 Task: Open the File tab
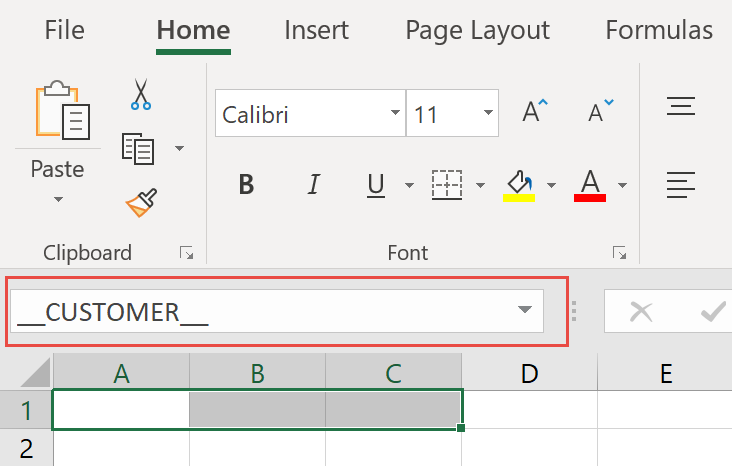click(x=64, y=30)
